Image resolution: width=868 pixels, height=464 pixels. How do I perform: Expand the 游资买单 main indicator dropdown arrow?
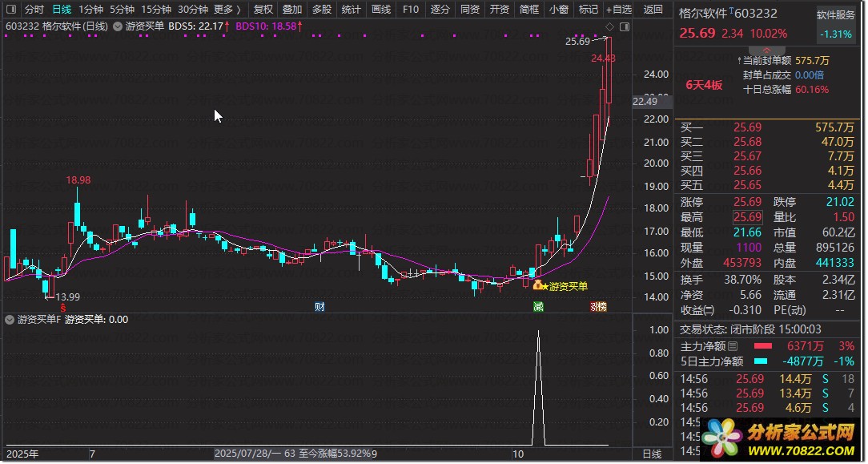118,26
